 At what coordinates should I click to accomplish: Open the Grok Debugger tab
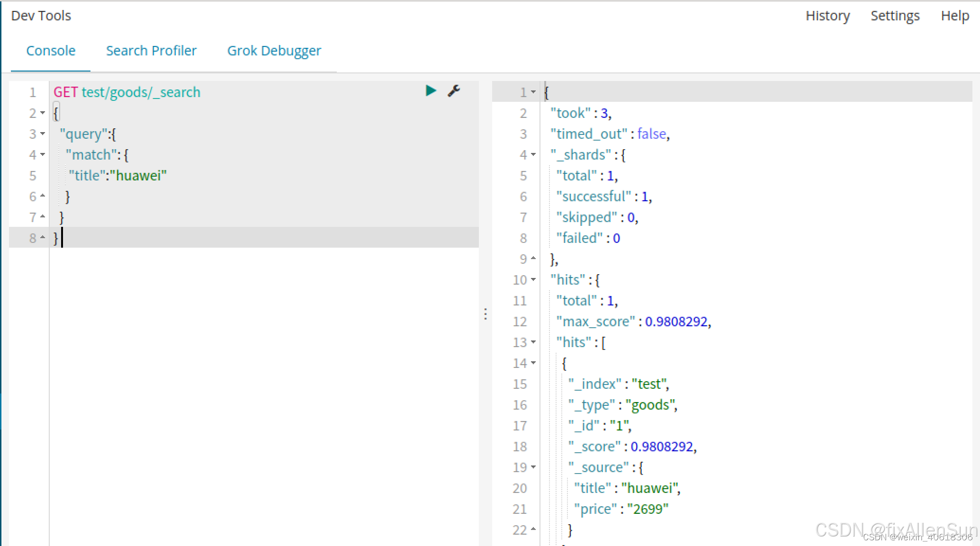[274, 51]
